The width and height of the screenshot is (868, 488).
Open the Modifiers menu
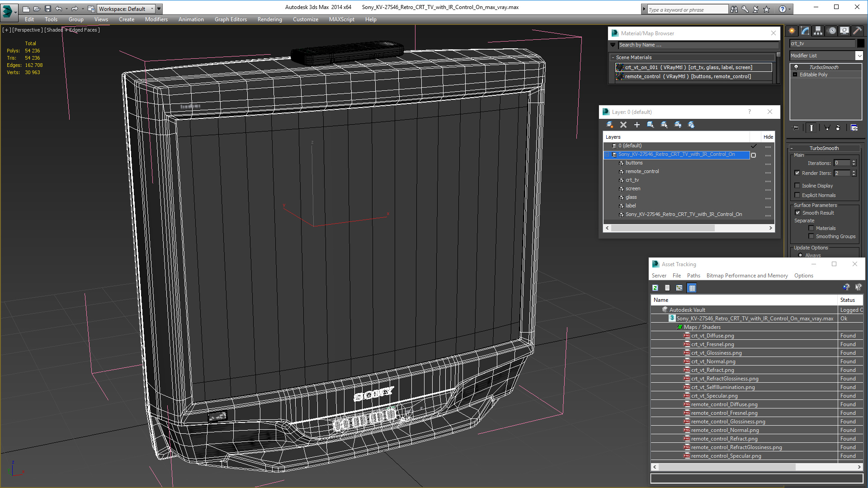click(x=156, y=19)
